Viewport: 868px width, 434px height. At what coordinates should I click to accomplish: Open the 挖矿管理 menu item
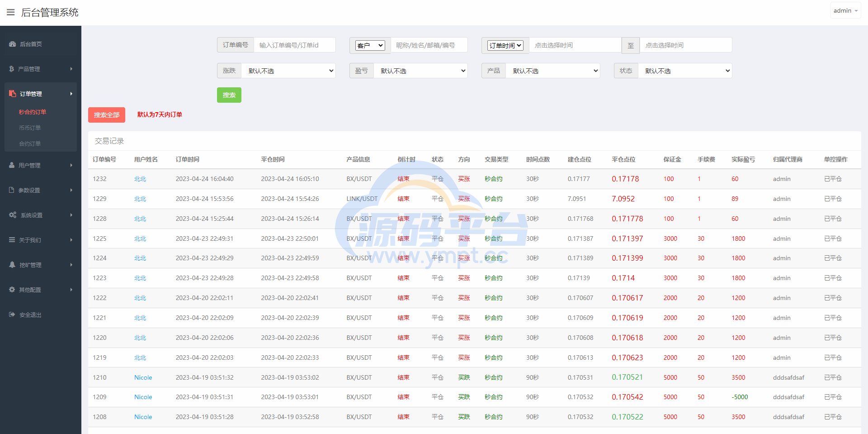[x=30, y=265]
